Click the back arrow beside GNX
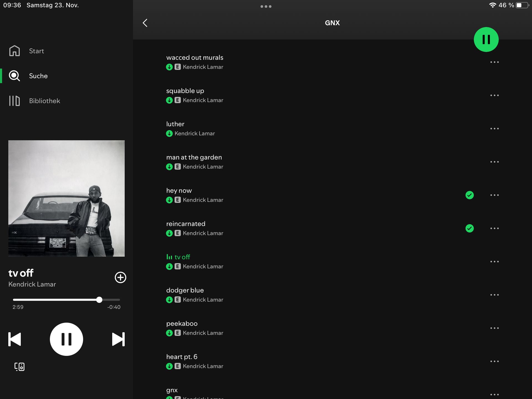This screenshot has height=399, width=532. pyautogui.click(x=145, y=23)
